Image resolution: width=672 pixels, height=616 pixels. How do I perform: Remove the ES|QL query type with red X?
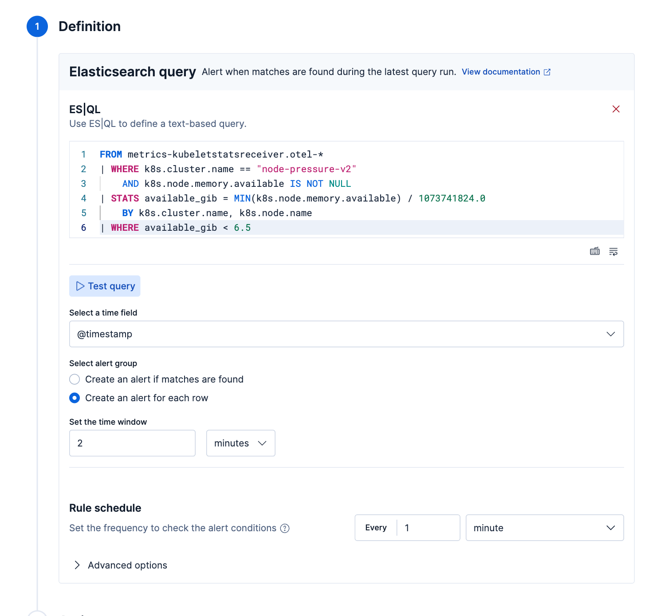tap(616, 109)
